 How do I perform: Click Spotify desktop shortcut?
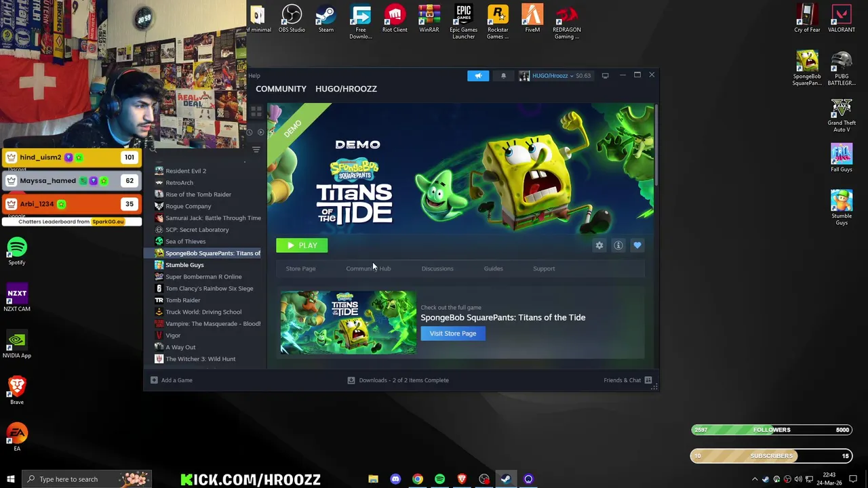17,251
